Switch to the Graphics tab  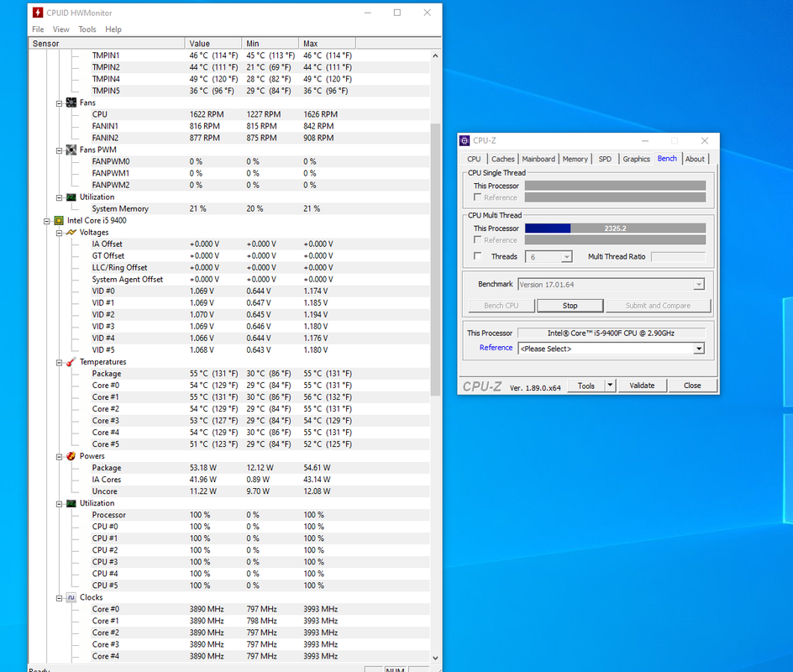pos(636,159)
